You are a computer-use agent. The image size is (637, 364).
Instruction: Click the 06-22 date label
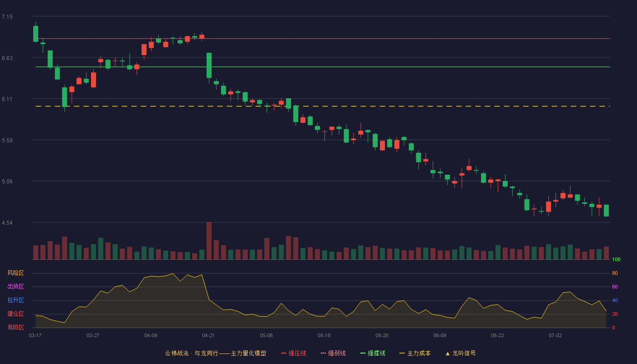click(x=497, y=335)
